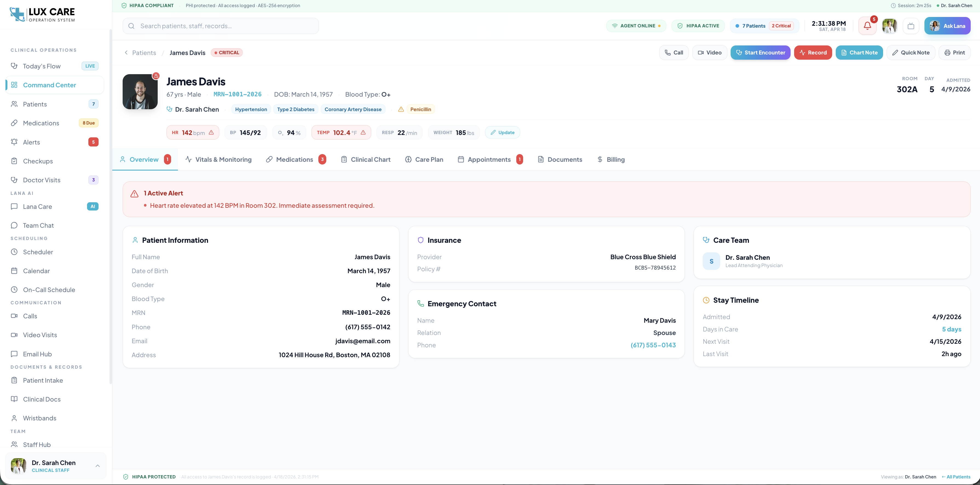Switch to Vitals & Monitoring tab
The image size is (980, 485).
tap(218, 159)
